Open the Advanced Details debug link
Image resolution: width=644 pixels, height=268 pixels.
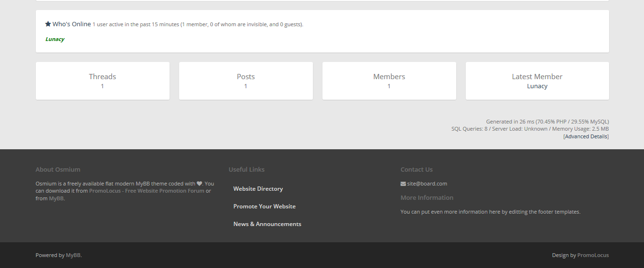[586, 136]
